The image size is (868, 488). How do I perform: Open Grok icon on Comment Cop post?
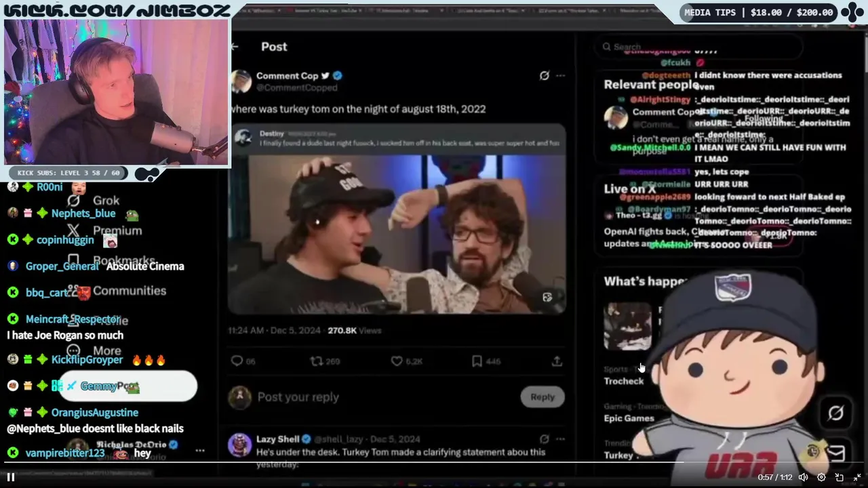click(x=544, y=76)
